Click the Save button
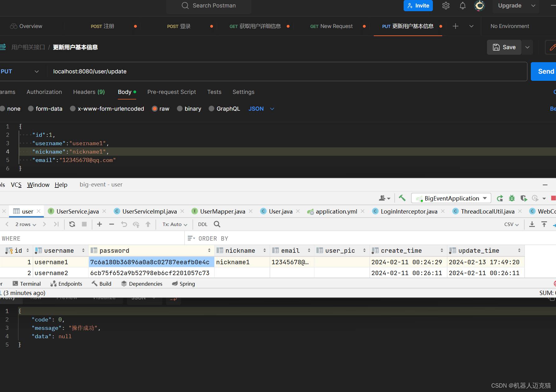Screen dimensions: 556x392 pos(504,47)
